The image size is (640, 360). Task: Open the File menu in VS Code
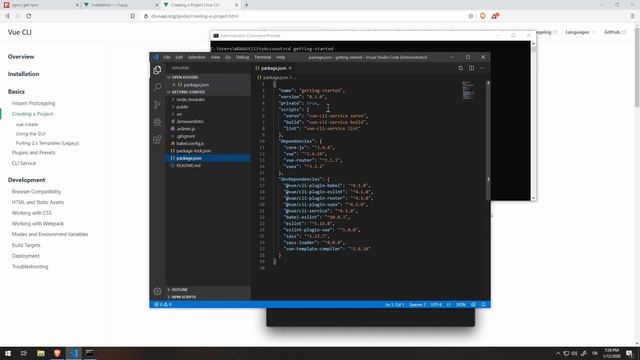[x=167, y=57]
